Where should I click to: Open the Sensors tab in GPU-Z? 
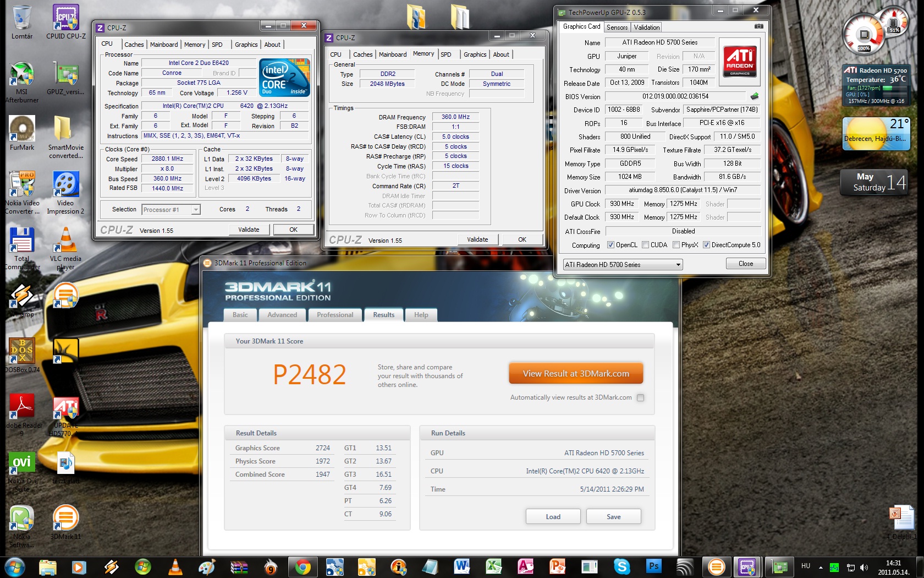617,28
